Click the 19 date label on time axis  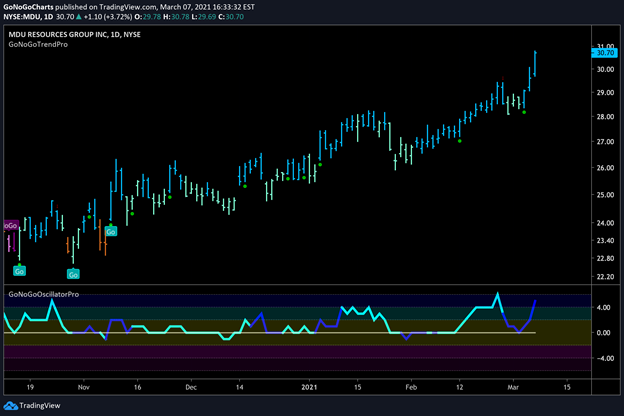tap(30, 387)
